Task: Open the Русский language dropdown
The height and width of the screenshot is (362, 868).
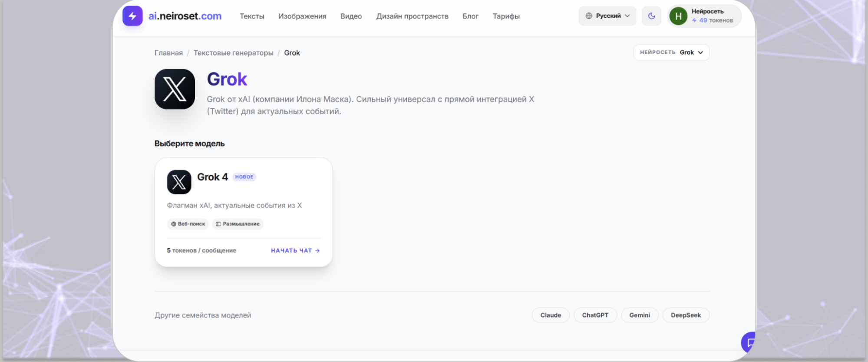Action: [607, 16]
